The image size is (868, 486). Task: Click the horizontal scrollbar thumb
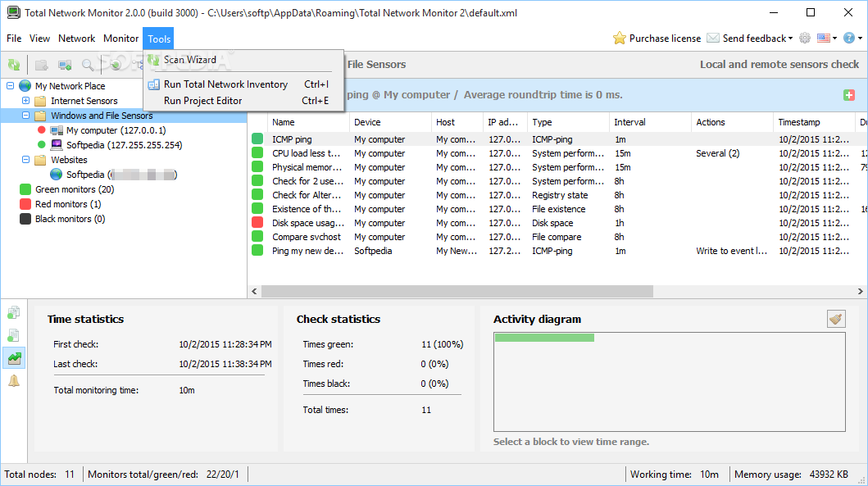point(457,291)
